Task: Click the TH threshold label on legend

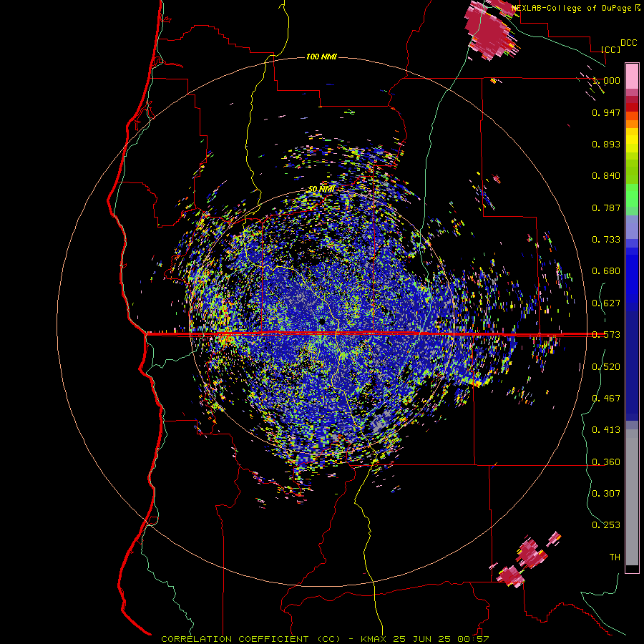Action: point(615,557)
